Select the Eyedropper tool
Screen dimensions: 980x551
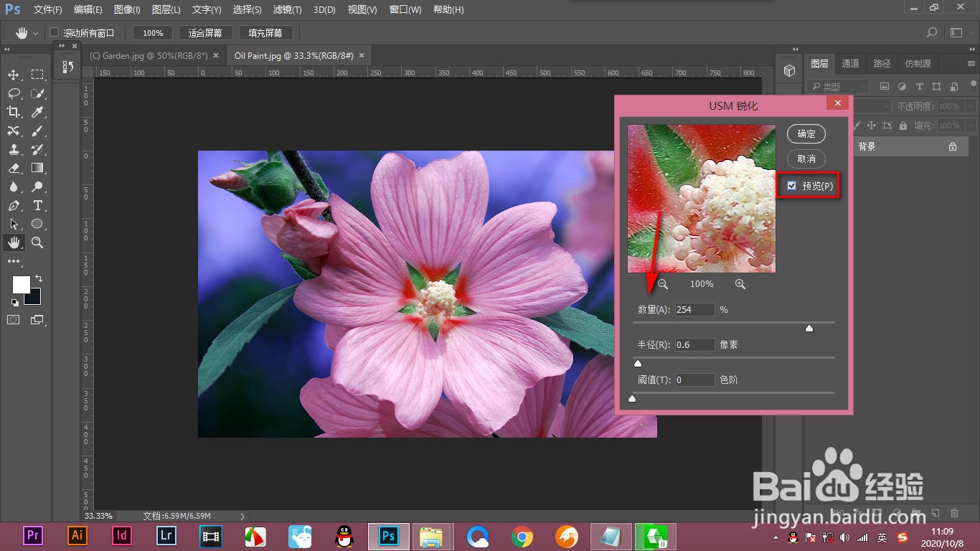pos(37,112)
